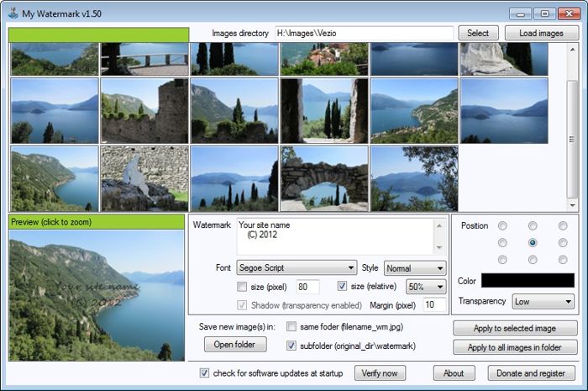This screenshot has width=588, height=391.
Task: Click the My Watermark app icon in title bar
Action: tap(13, 13)
